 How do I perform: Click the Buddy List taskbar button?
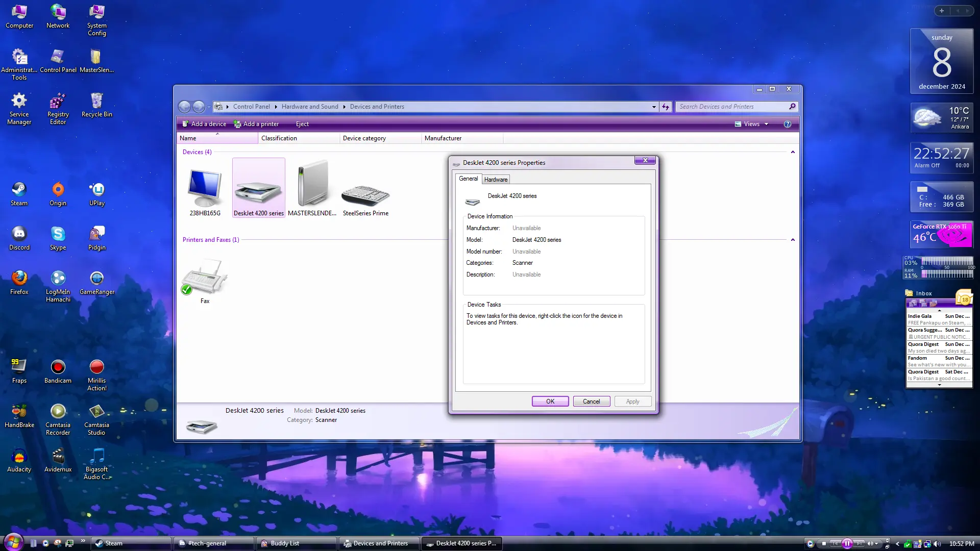297,543
